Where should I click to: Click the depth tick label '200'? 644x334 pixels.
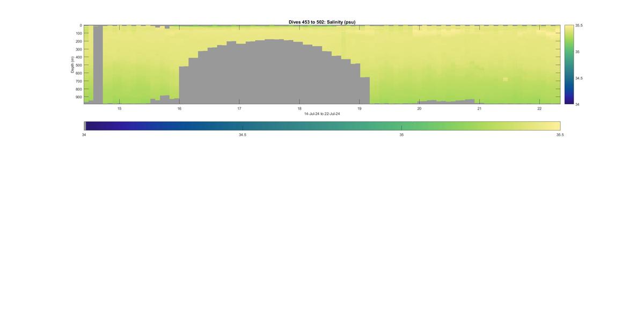click(x=78, y=41)
